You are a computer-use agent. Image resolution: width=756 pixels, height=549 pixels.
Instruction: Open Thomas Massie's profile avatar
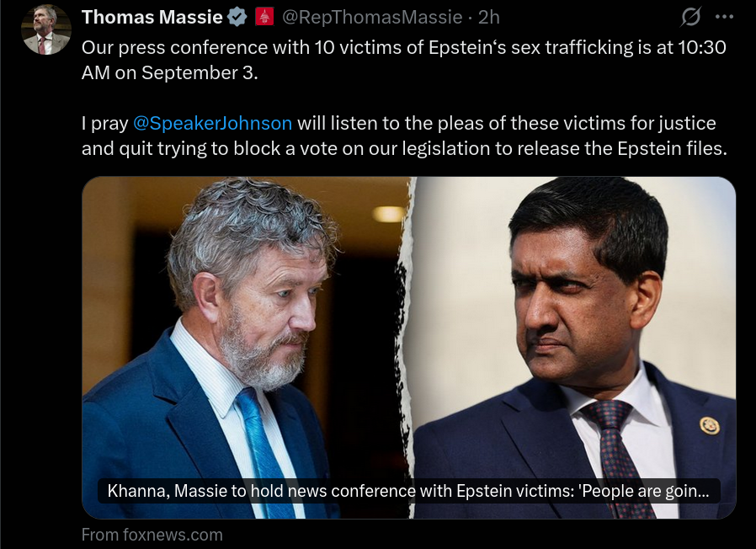45,30
